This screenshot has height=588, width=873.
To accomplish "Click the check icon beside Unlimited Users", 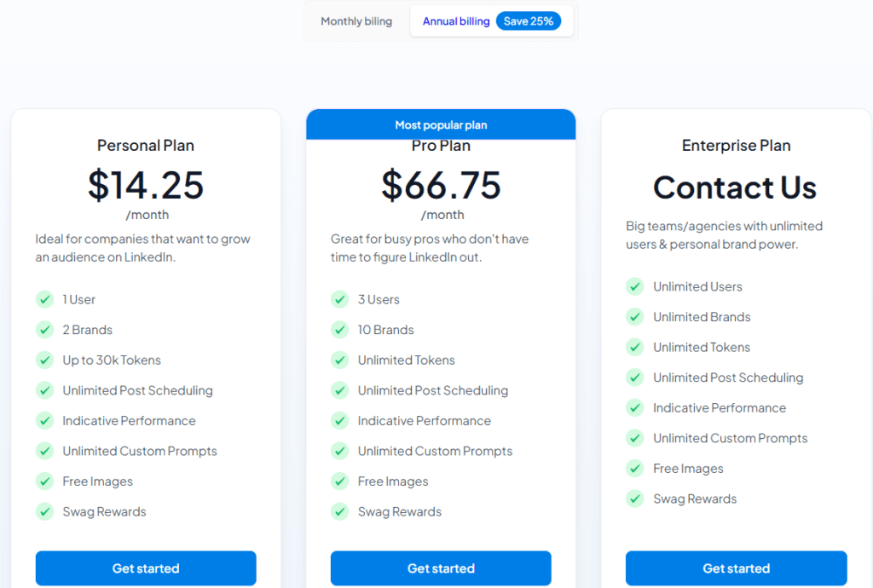I will (634, 286).
